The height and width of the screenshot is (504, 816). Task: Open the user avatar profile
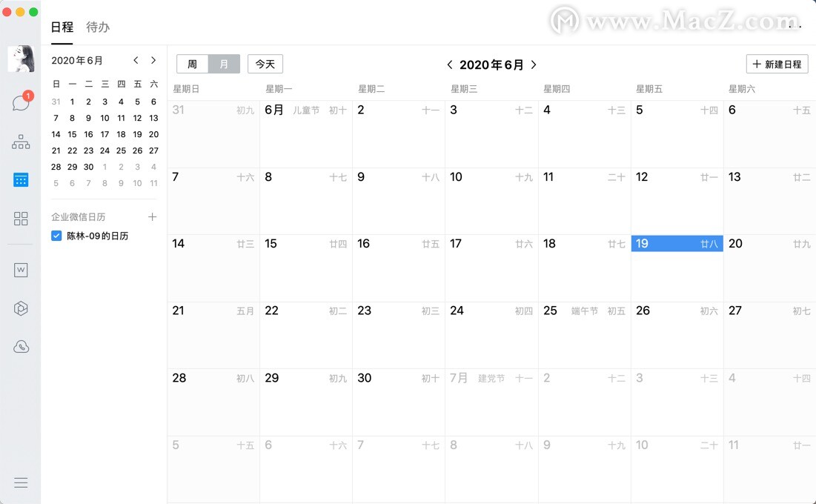(x=21, y=59)
